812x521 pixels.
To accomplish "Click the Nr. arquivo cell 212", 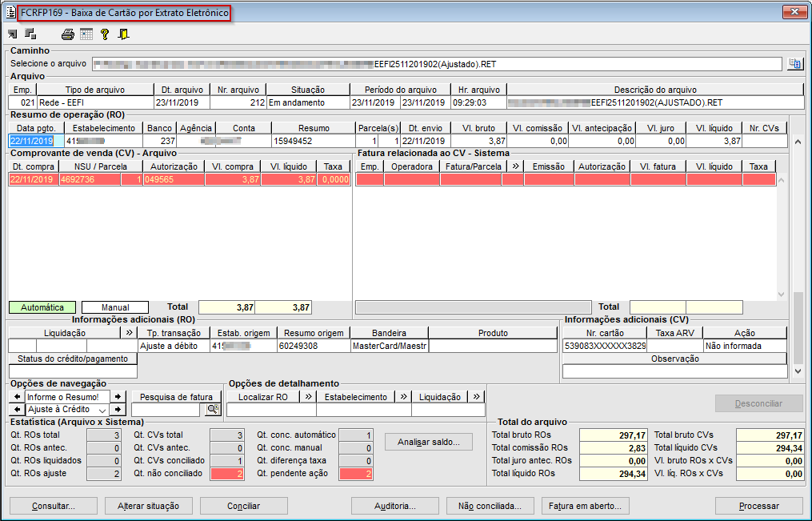I will (238, 102).
